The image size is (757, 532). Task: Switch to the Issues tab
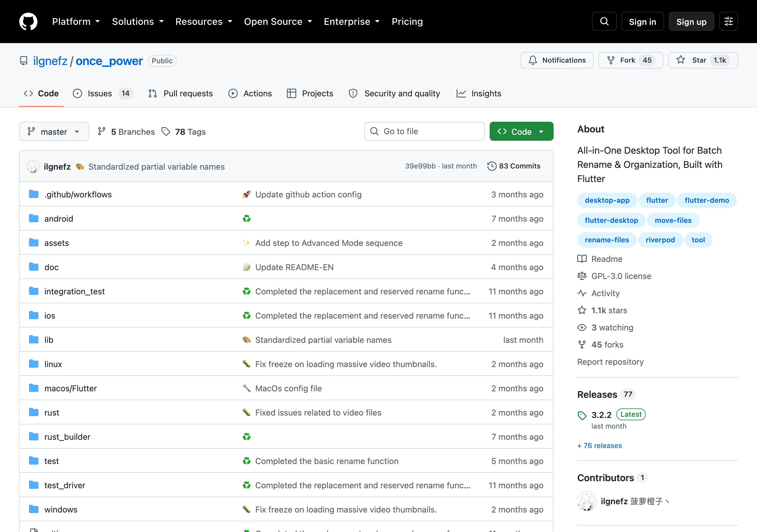point(103,94)
